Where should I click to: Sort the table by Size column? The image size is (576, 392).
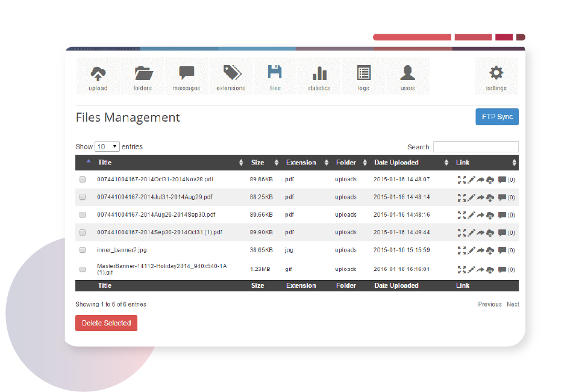click(x=257, y=163)
